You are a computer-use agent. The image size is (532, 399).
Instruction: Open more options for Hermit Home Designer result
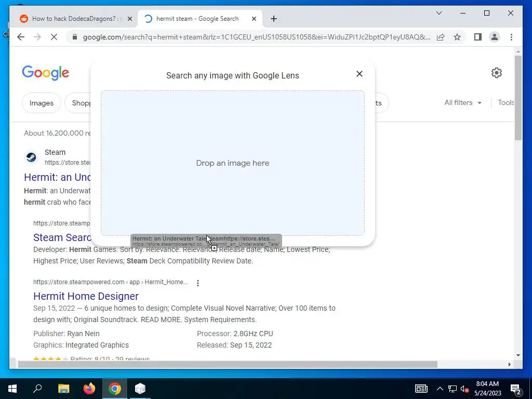[x=198, y=283]
